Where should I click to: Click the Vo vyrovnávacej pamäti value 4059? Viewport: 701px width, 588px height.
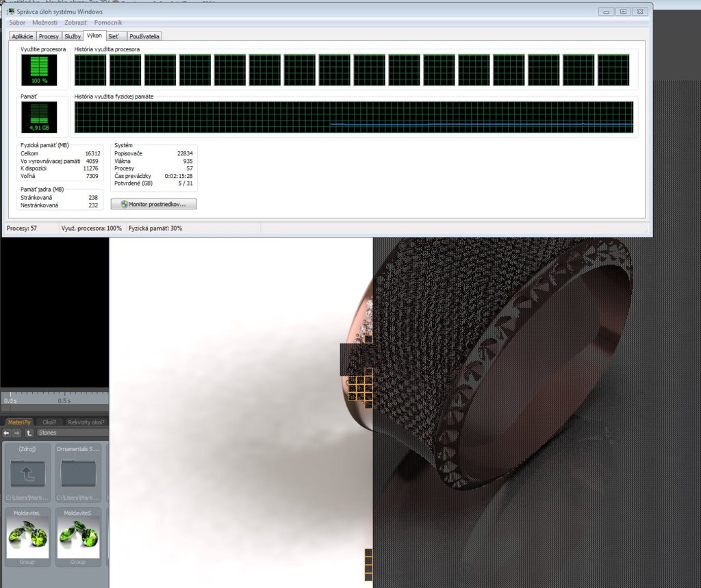pyautogui.click(x=92, y=161)
